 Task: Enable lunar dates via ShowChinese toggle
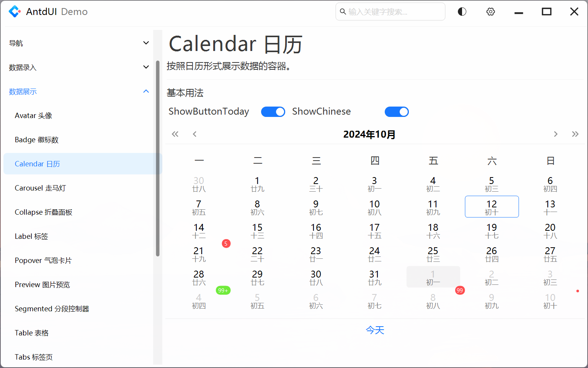pyautogui.click(x=397, y=112)
